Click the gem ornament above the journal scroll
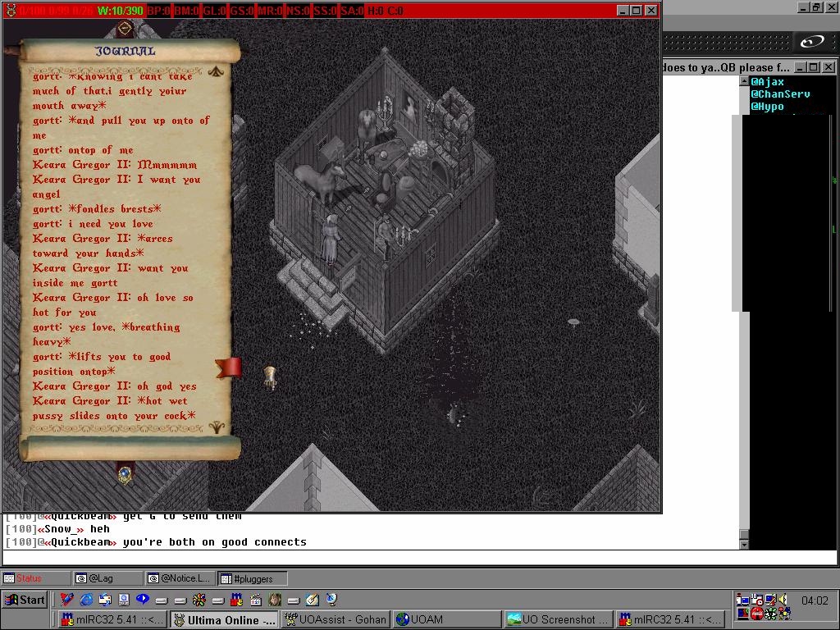This screenshot has height=630, width=840. (x=126, y=28)
